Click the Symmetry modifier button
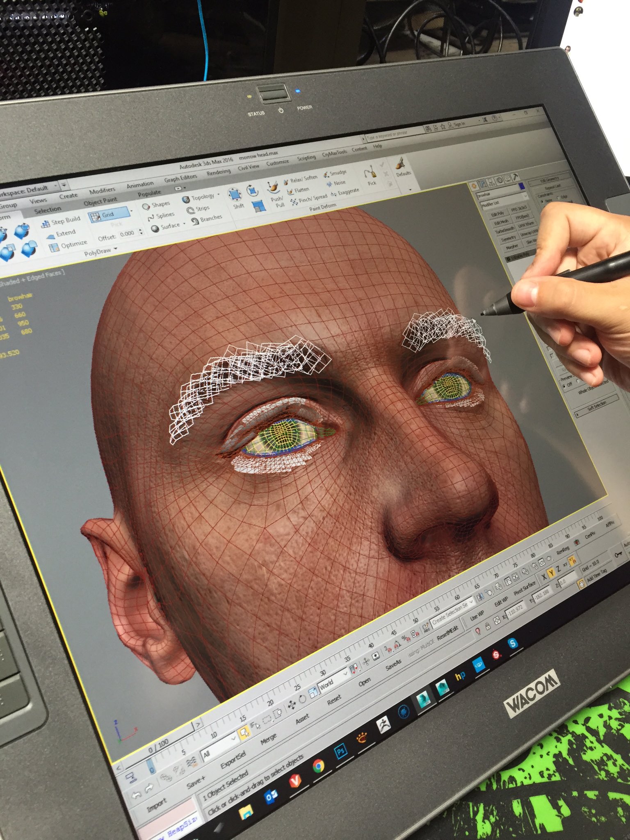 [x=509, y=238]
